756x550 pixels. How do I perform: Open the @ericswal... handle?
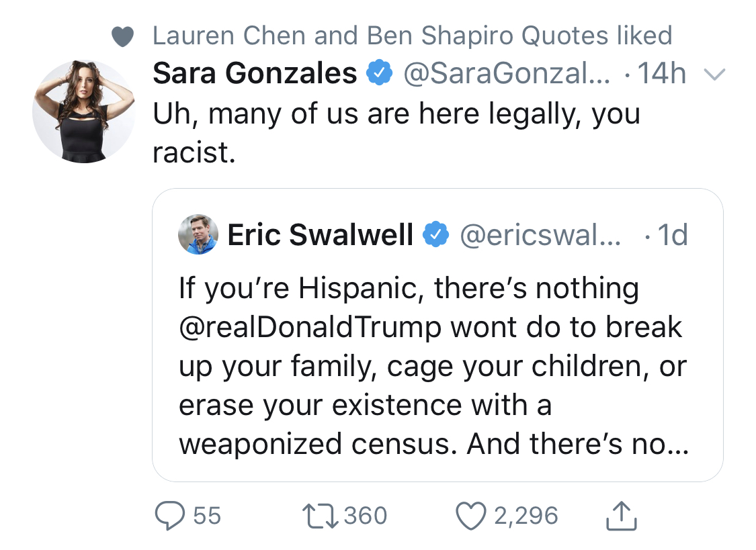pos(540,234)
